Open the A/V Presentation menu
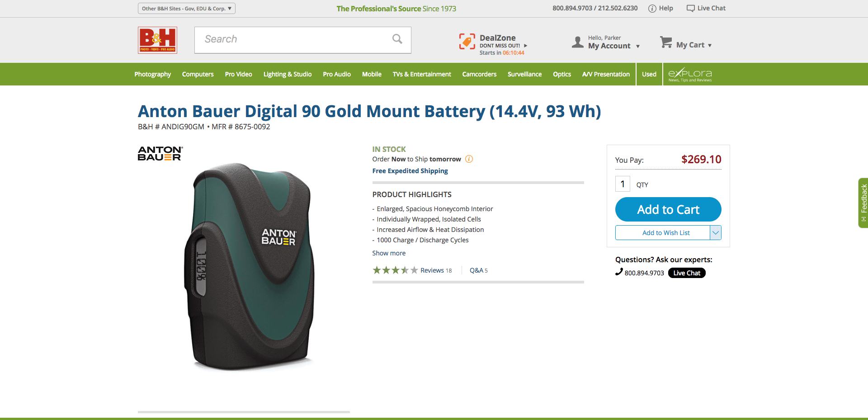 [x=606, y=74]
